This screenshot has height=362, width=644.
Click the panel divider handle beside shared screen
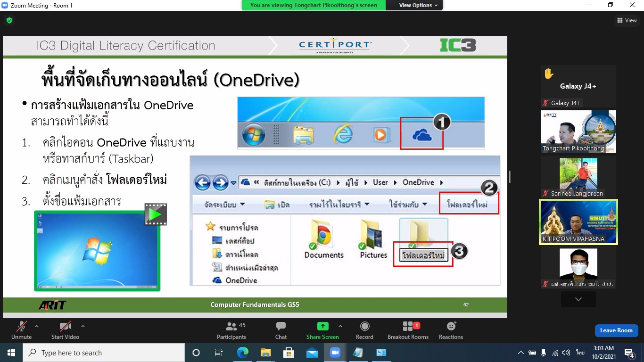[510, 177]
